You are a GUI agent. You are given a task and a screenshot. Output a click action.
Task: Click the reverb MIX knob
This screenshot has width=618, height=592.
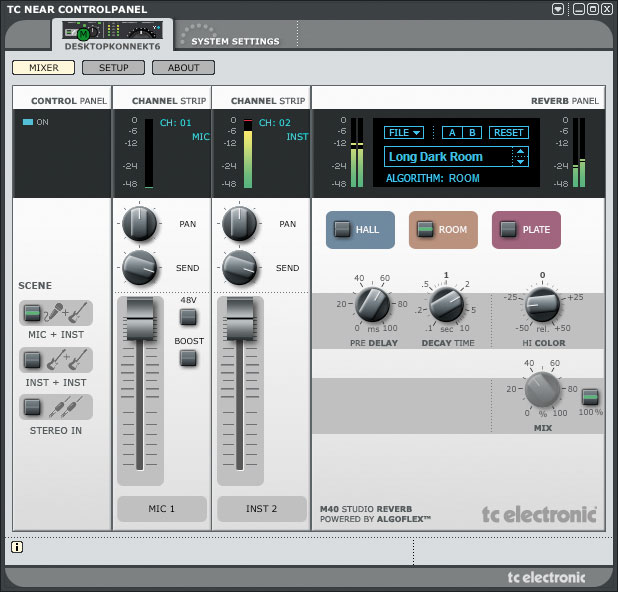coord(542,389)
